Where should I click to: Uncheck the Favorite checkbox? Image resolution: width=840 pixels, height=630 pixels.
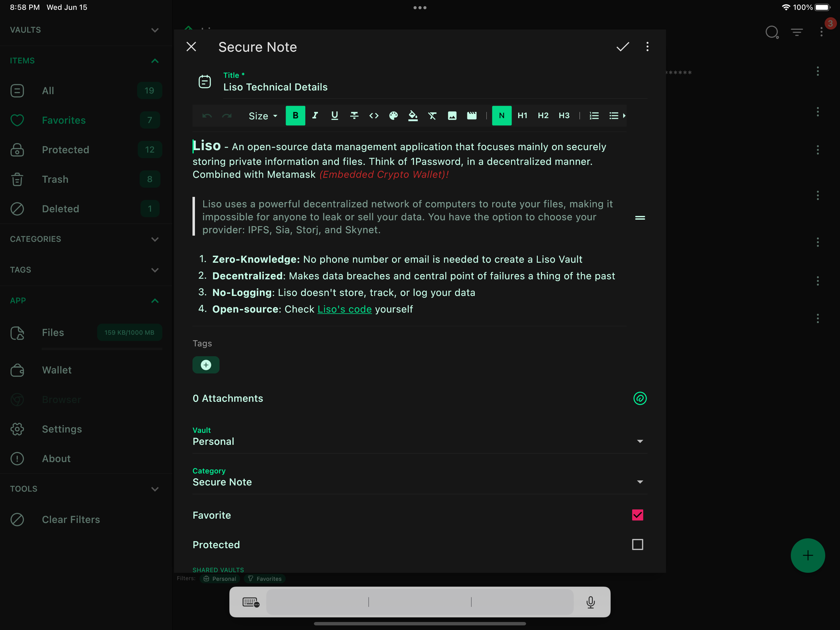pyautogui.click(x=637, y=515)
